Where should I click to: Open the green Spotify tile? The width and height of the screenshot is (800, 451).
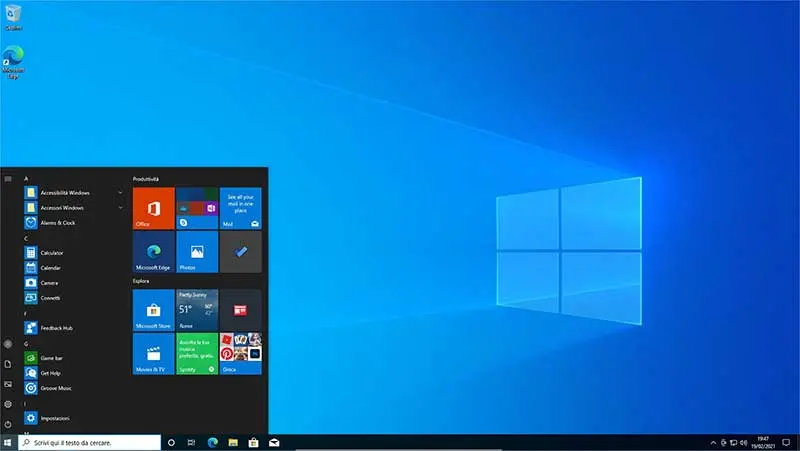197,354
